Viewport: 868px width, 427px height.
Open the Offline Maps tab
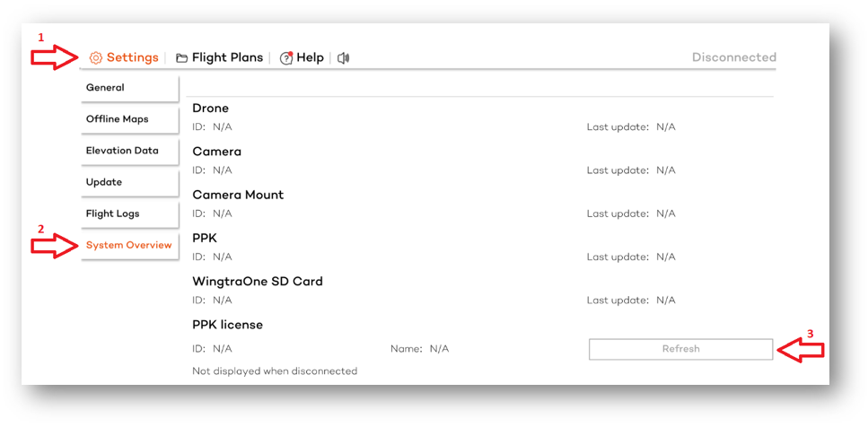pos(129,119)
